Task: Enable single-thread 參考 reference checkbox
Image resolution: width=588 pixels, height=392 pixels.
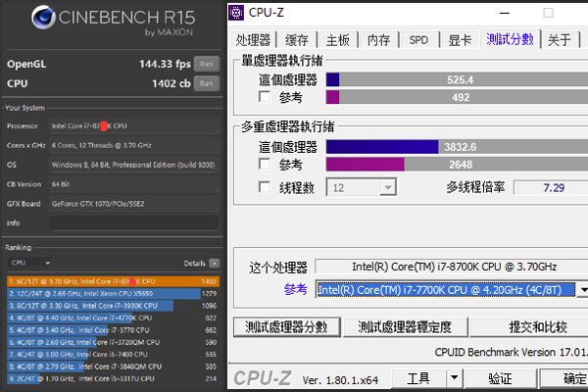Action: 265,97
